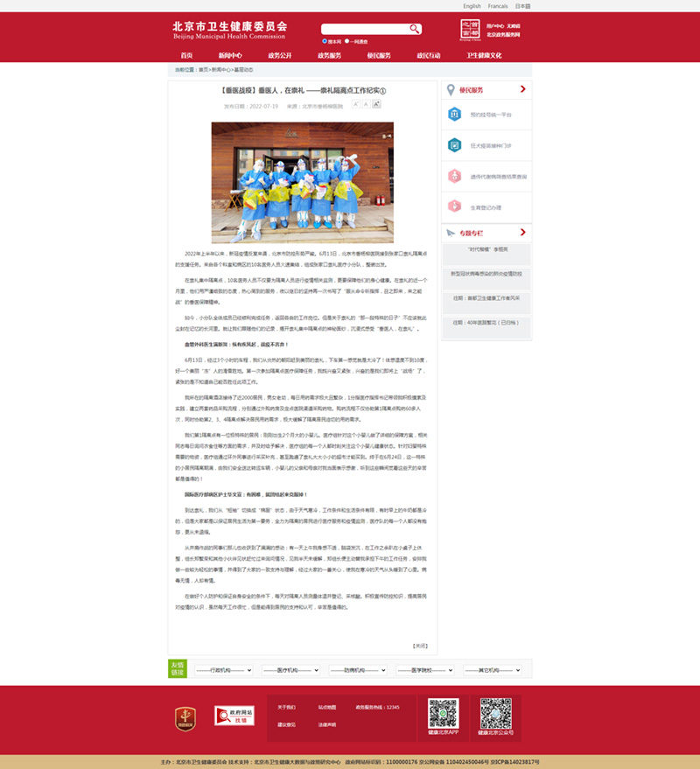Select the 搜本网 radio button
Screen dimensions: 700x769
(325, 41)
